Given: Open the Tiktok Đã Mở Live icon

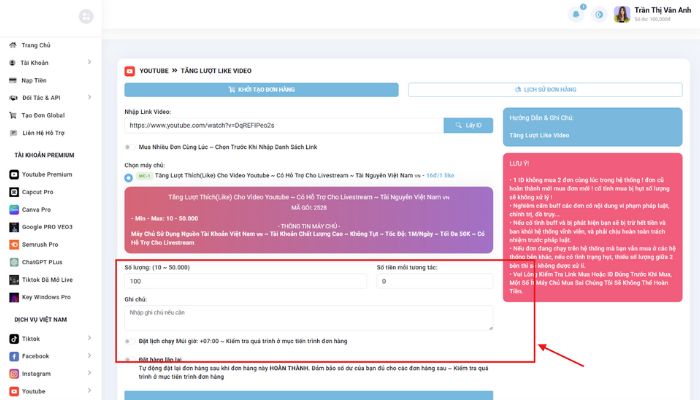Looking at the screenshot, I should pos(14,280).
